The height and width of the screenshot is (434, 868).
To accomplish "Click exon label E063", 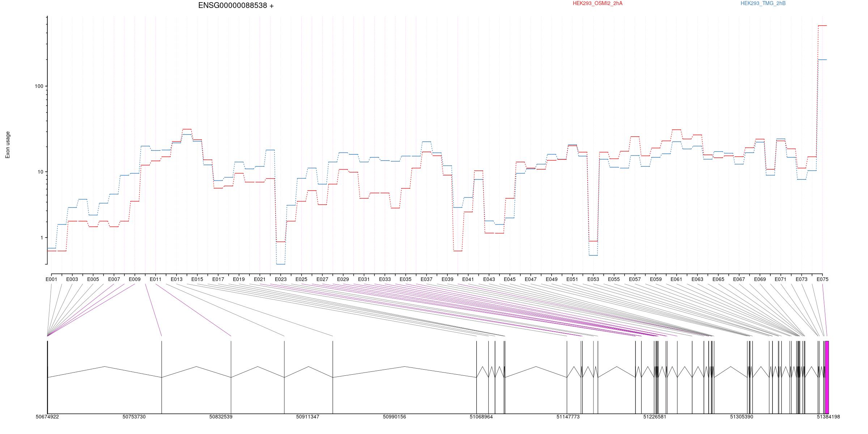I will point(697,279).
